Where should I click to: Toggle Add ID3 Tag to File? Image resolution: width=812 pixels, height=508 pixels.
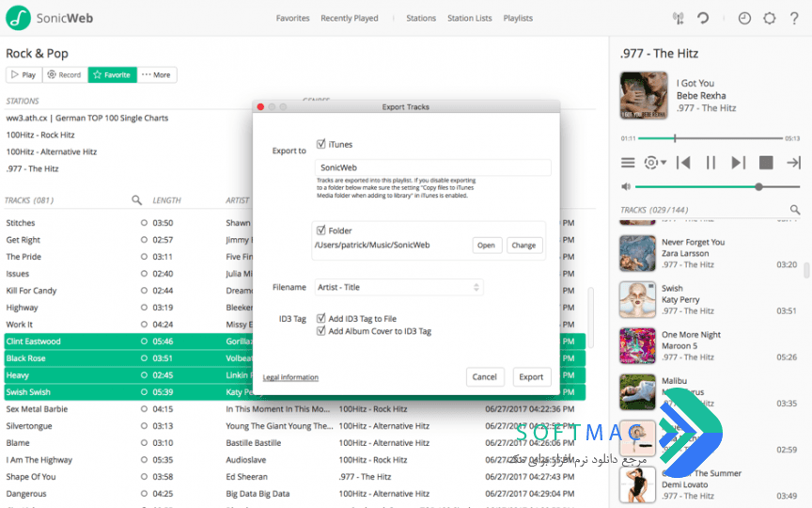tap(321, 318)
